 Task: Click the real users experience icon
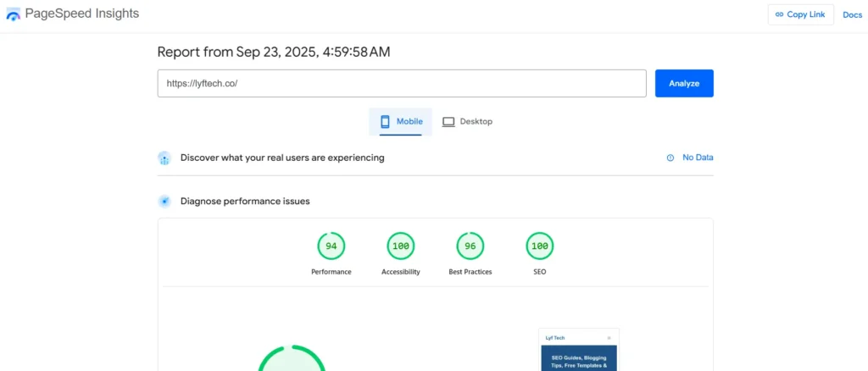click(x=164, y=158)
